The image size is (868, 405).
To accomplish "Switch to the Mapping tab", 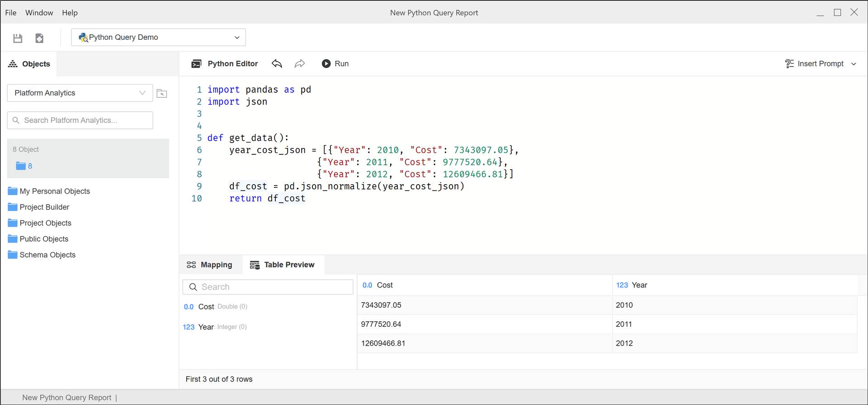I will [x=210, y=265].
